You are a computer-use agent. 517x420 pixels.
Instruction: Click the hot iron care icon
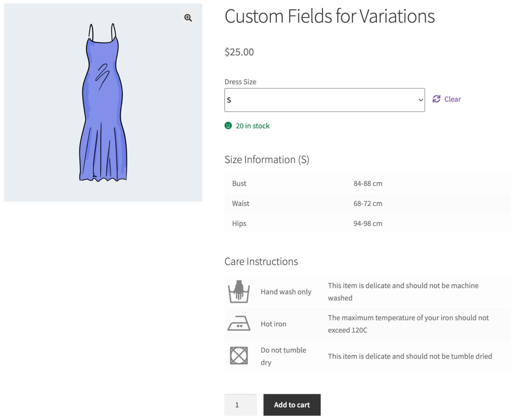(x=239, y=324)
